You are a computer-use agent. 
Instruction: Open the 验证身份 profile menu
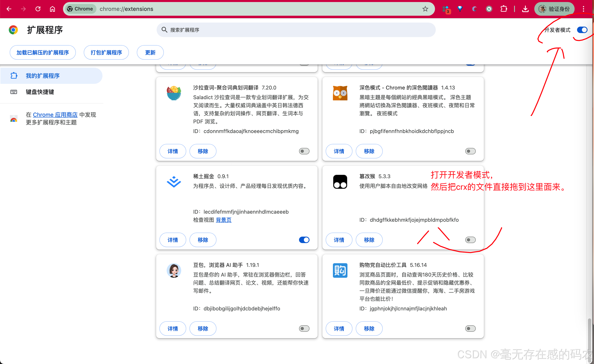pyautogui.click(x=554, y=9)
